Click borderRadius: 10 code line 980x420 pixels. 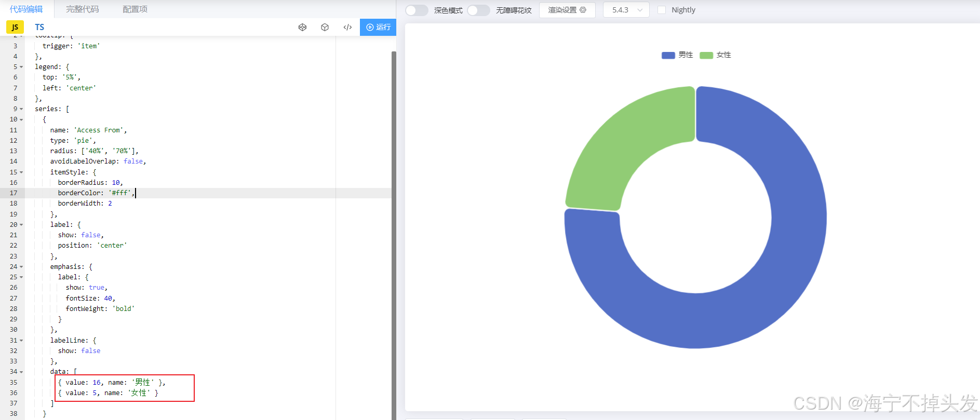coord(90,183)
